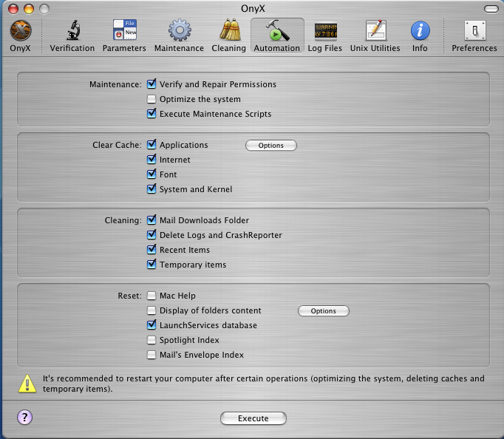Uncheck LaunchServices database checkbox
Screen dimensions: 504x439
(151, 325)
